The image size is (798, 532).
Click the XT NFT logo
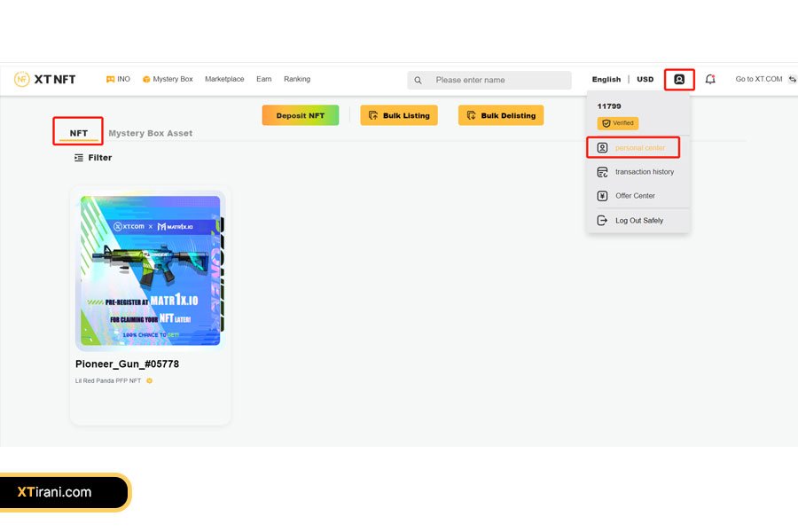click(45, 79)
